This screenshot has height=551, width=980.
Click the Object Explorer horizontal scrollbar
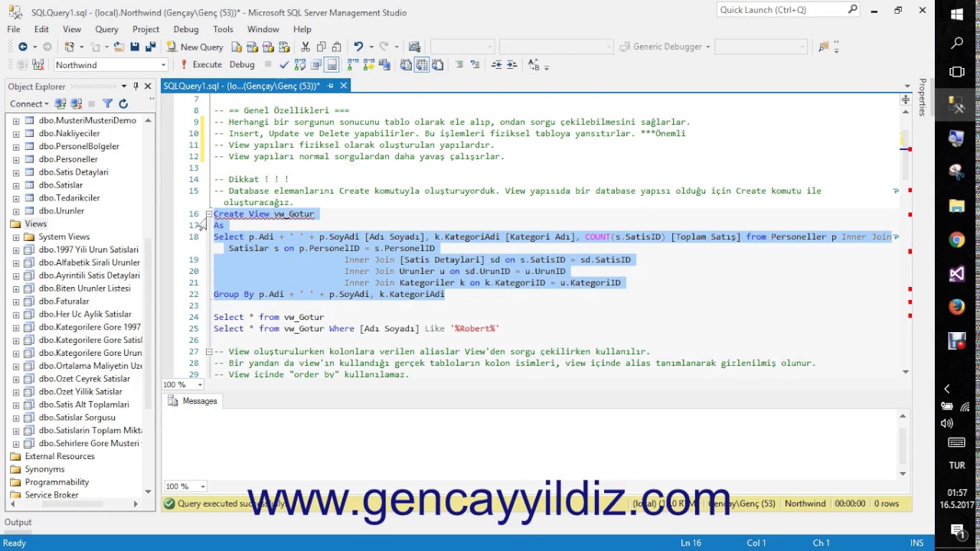coord(74,504)
